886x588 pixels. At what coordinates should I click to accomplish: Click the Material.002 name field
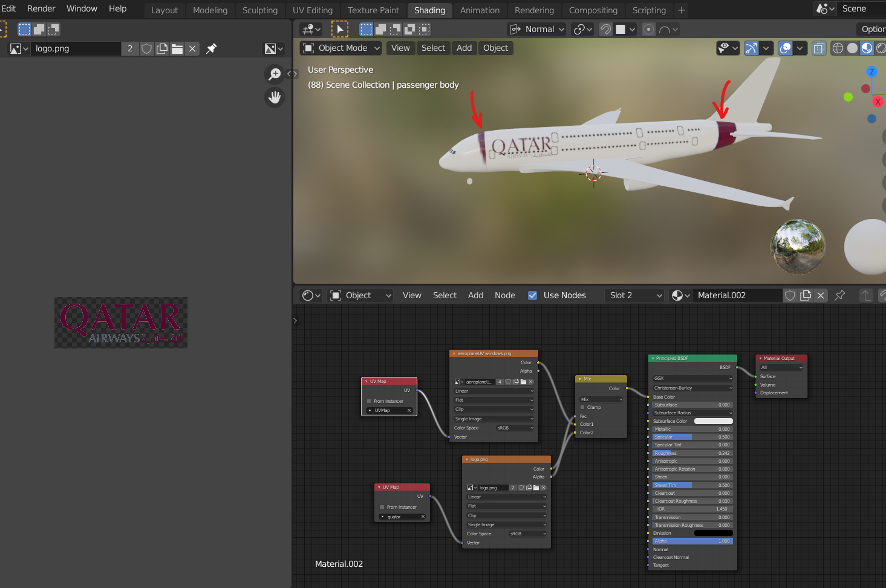(737, 295)
